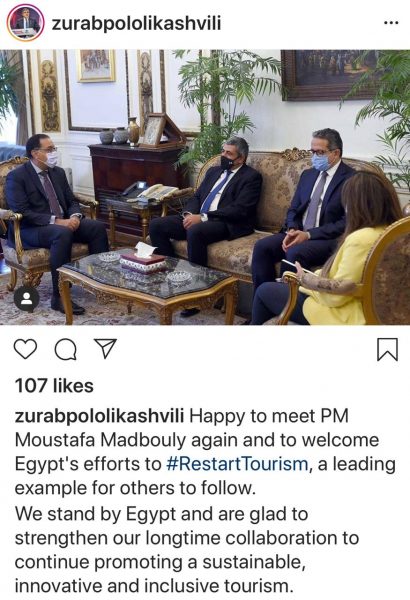The image size is (410, 600).
Task: Tap the caption text 'Happy to meet PM'
Action: point(269,416)
